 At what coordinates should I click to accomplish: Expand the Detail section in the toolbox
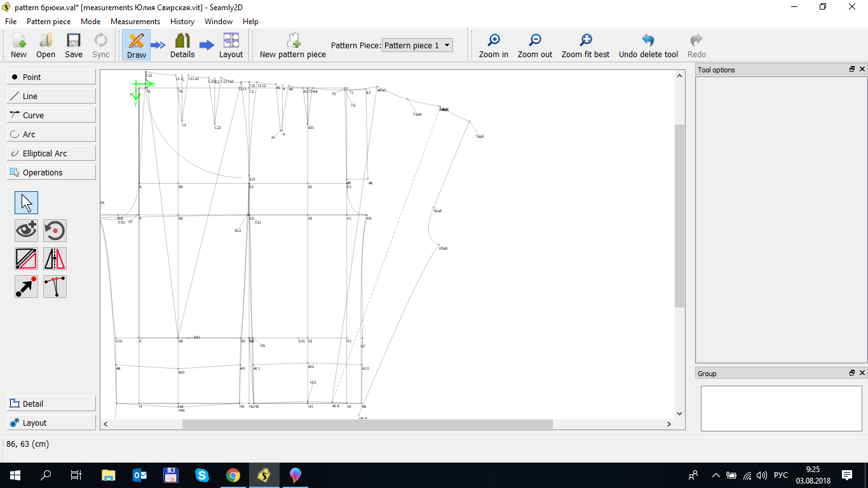[51, 403]
